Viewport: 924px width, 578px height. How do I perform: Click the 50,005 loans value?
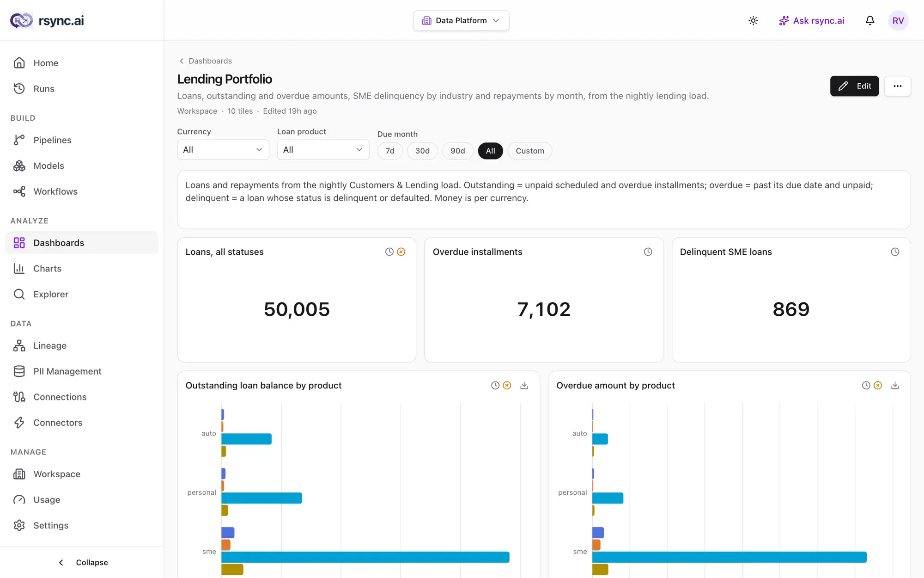pos(297,309)
